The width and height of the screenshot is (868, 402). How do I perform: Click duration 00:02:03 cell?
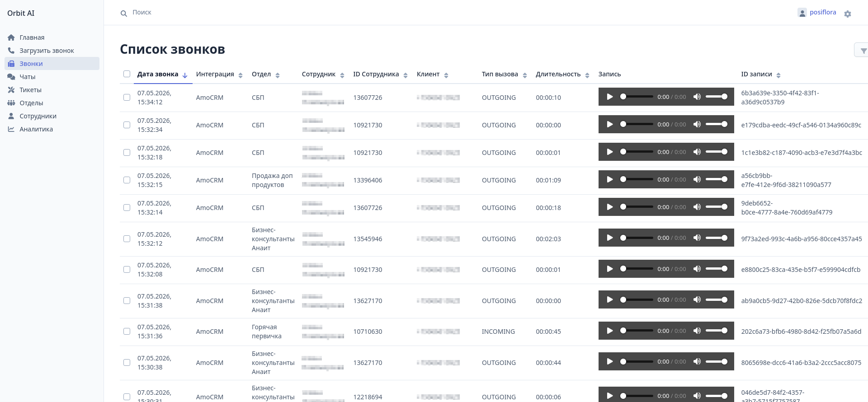[548, 239]
